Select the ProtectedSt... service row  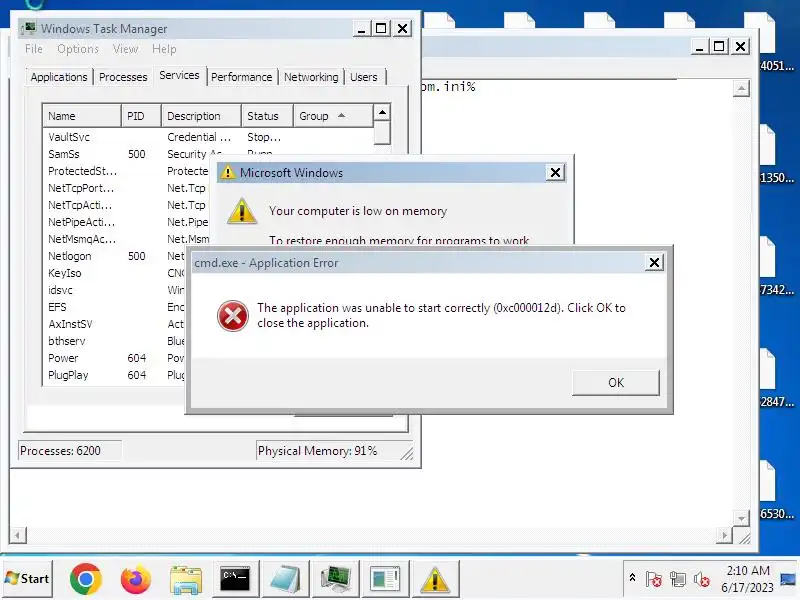pyautogui.click(x=126, y=171)
